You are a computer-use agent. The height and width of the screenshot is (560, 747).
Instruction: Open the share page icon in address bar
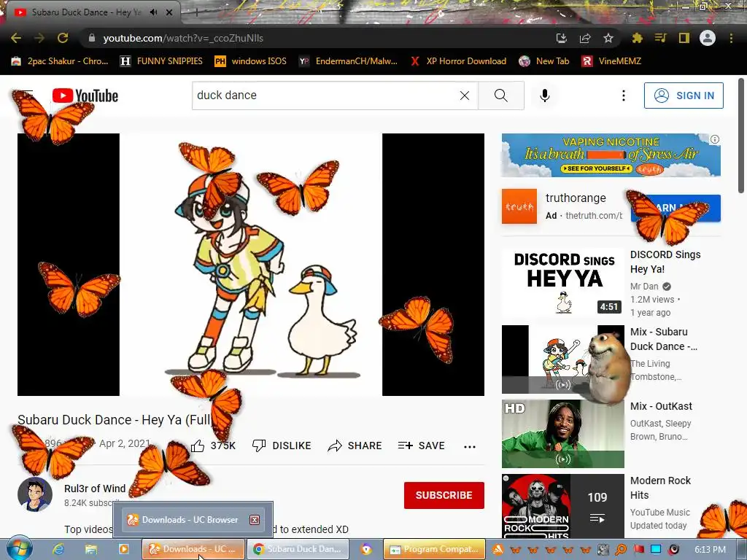(585, 38)
